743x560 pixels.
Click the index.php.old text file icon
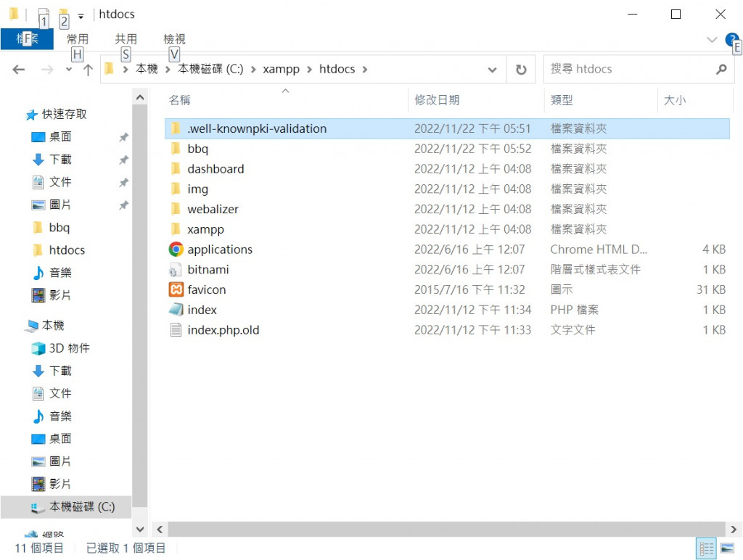176,330
